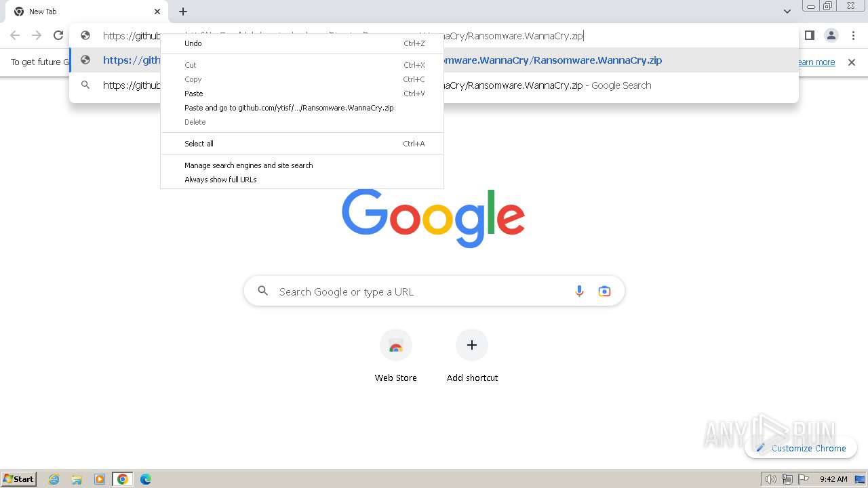Viewport: 868px width, 488px height.
Task: Open a new tab with plus button
Action: click(183, 12)
